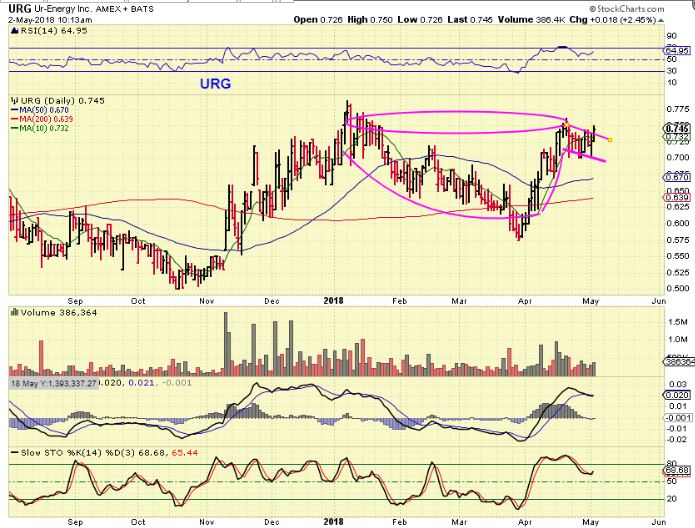The width and height of the screenshot is (695, 528).
Task: Click the MA(50) 0.670 legend entry
Action: [43, 110]
